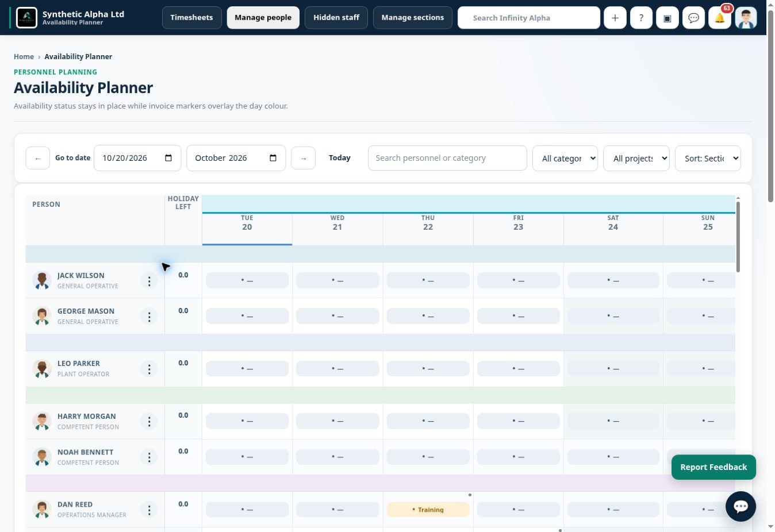Image resolution: width=775 pixels, height=532 pixels.
Task: Select the Manage people tab
Action: coord(263,18)
